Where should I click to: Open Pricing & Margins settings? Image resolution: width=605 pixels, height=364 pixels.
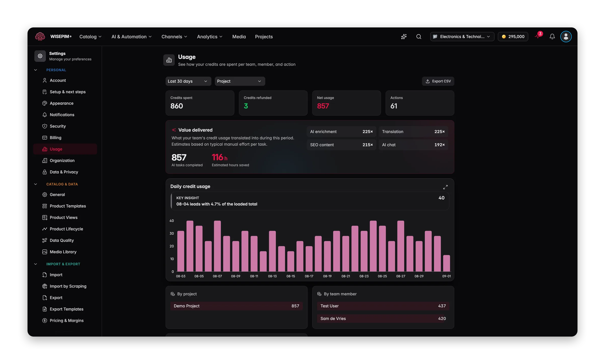pos(65,320)
